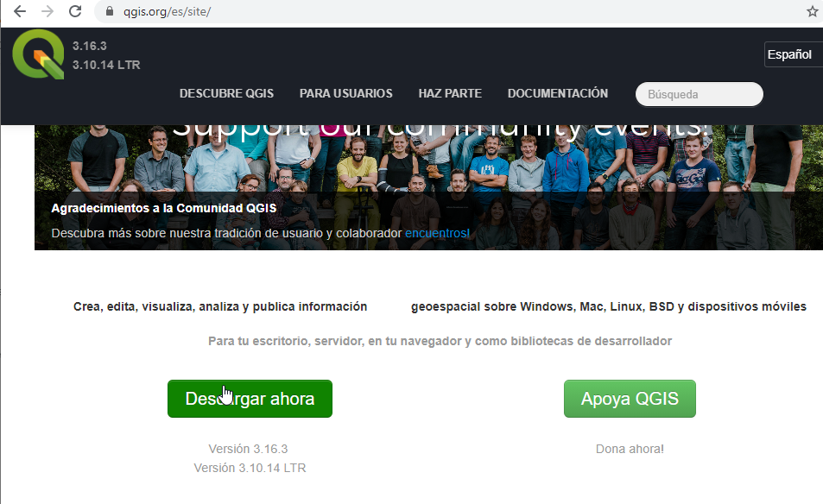Open the PARA USUARIOS menu
Image resolution: width=823 pixels, height=504 pixels.
coord(346,93)
